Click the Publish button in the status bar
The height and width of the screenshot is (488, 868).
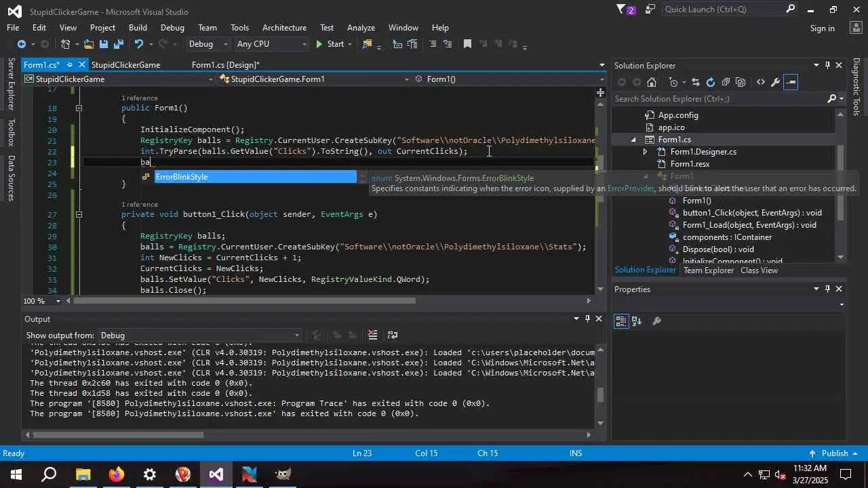pyautogui.click(x=834, y=453)
